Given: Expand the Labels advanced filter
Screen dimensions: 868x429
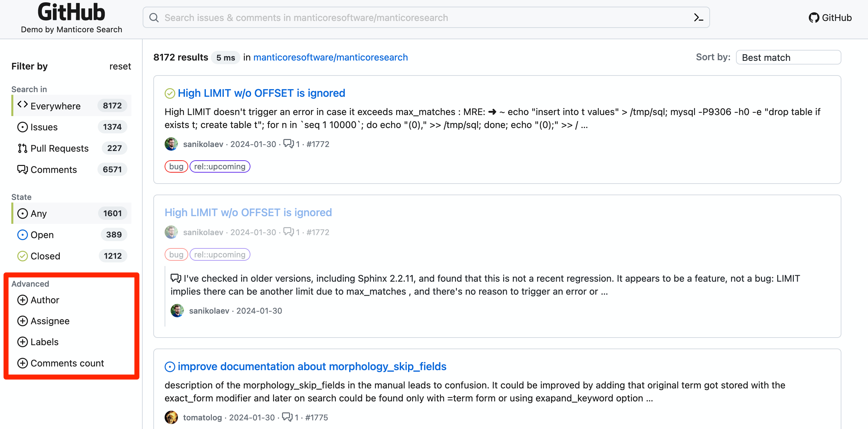Looking at the screenshot, I should (x=38, y=342).
